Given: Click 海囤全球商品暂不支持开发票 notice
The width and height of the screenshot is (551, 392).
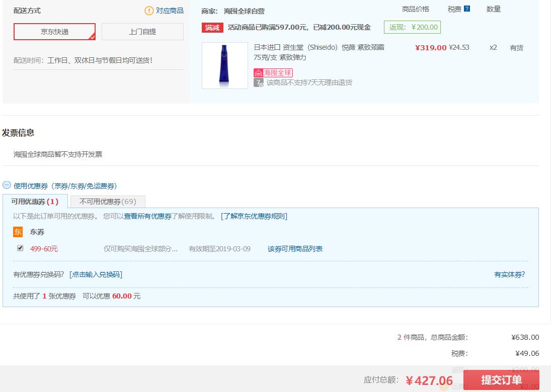Looking at the screenshot, I should pos(58,154).
